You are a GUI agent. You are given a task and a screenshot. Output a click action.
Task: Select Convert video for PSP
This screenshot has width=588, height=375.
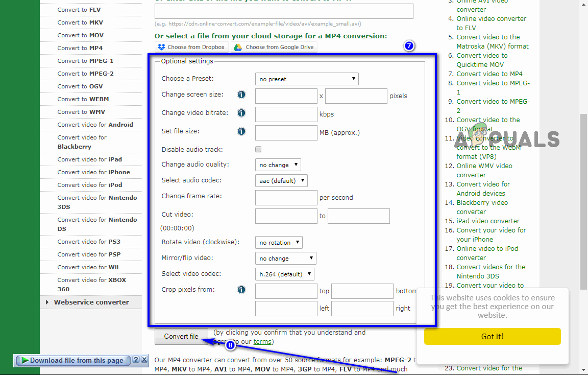89,254
